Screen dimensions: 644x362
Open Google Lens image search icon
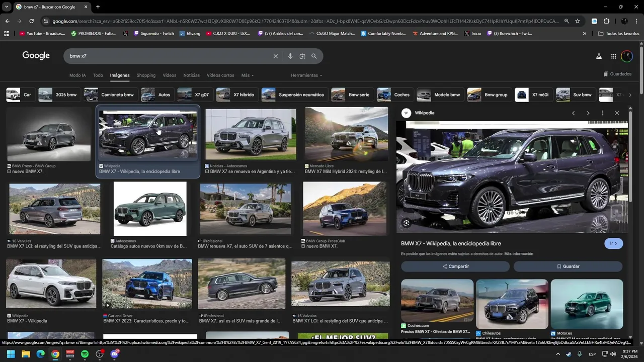pyautogui.click(x=302, y=56)
